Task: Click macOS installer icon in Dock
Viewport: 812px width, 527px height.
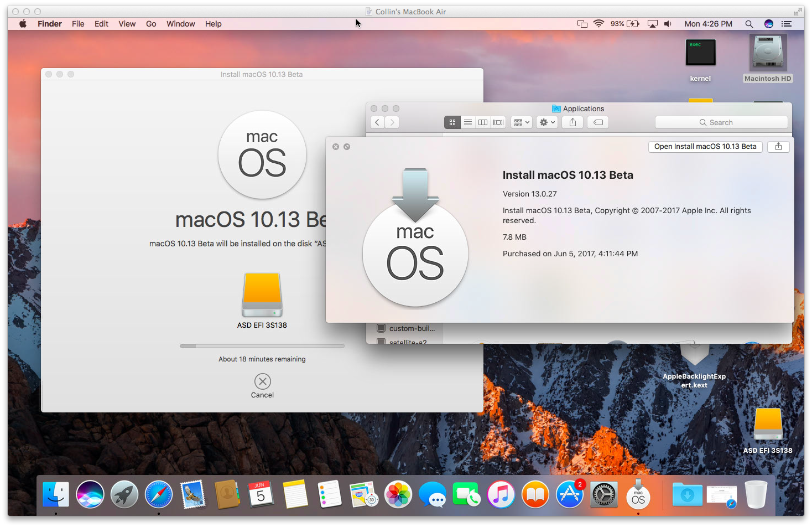Action: 638,494
